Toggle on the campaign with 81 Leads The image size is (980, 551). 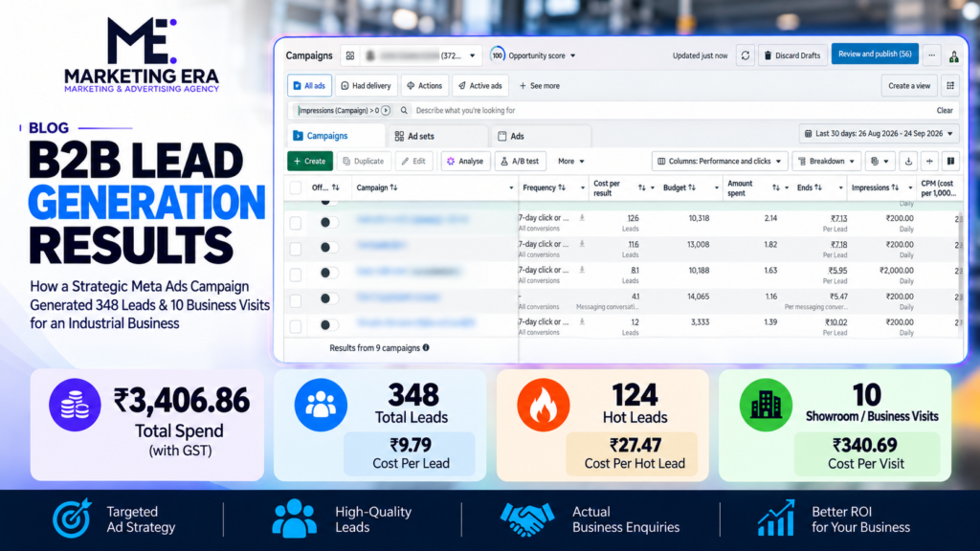pyautogui.click(x=329, y=273)
